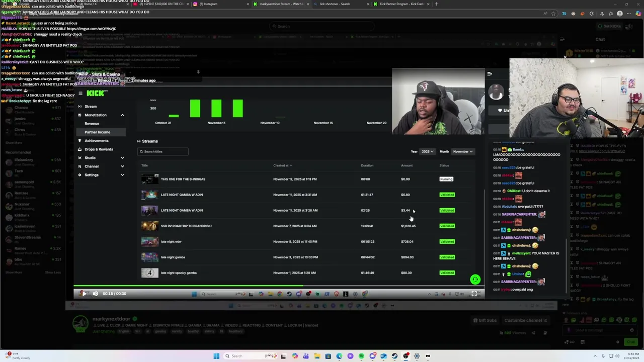The image size is (644, 362).
Task: Open THIS ONE FOR THE SHNIGGAS thumbnail
Action: pyautogui.click(x=149, y=179)
